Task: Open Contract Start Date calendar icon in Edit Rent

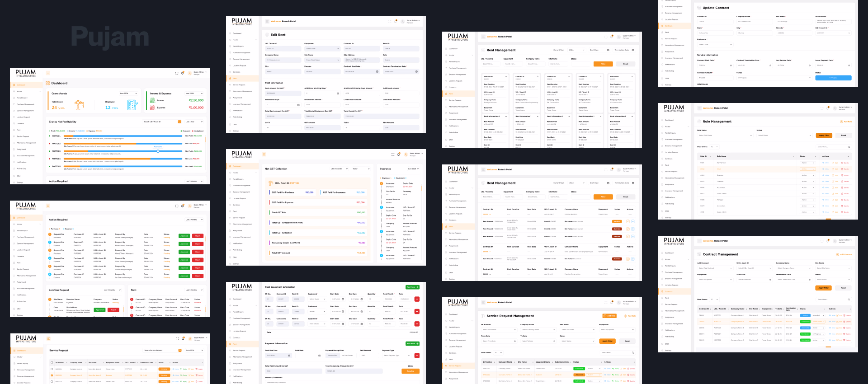Action: coord(377,71)
